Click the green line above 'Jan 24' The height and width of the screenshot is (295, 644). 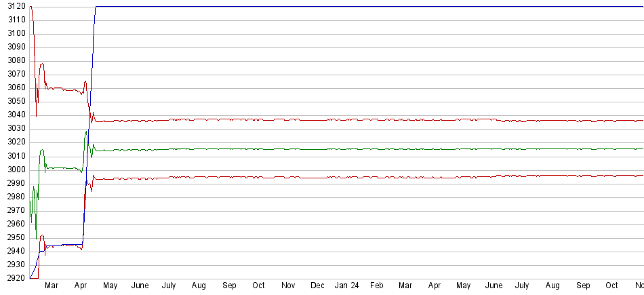[x=346, y=149]
